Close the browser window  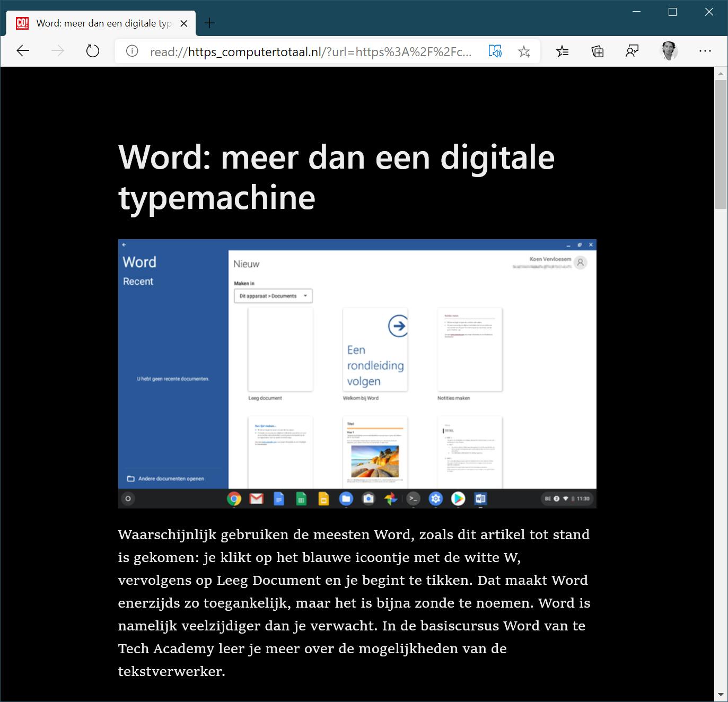709,12
